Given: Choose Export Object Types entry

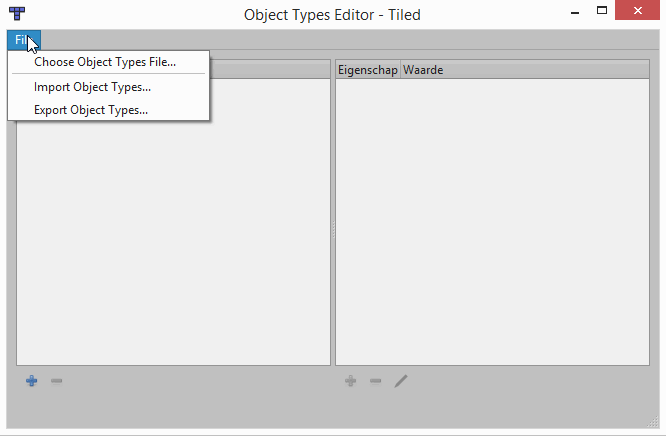Looking at the screenshot, I should pos(91,110).
